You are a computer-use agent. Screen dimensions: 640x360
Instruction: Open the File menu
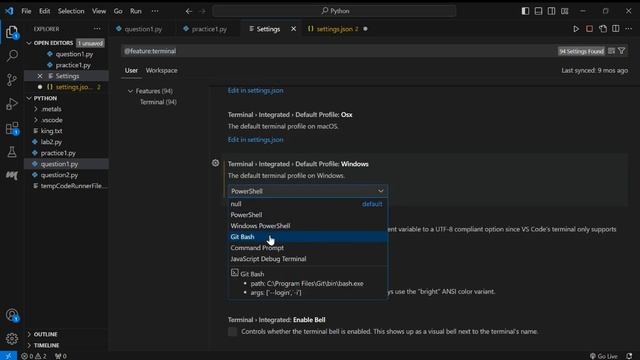26,11
